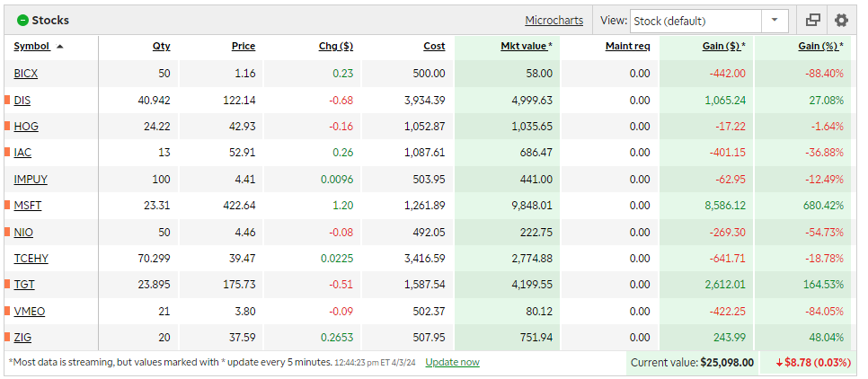868x379 pixels.
Task: Open the HOG symbol link
Action: point(26,126)
